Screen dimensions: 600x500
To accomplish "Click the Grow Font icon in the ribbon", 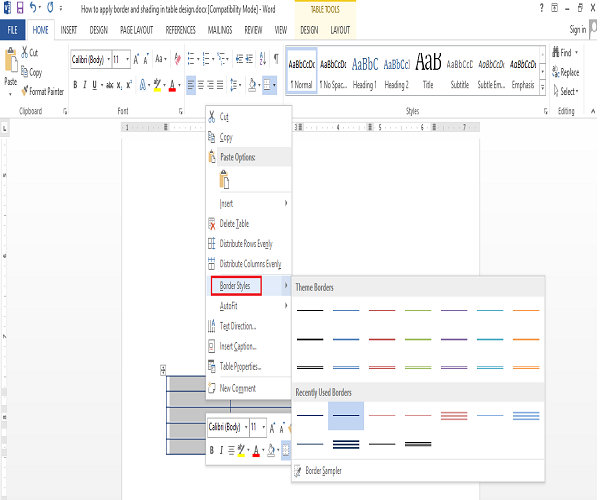I will click(x=136, y=59).
